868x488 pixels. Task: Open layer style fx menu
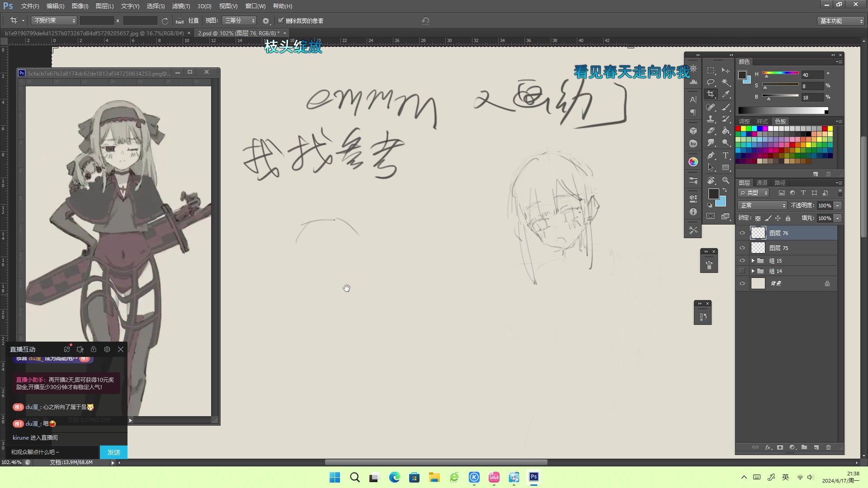(x=768, y=447)
